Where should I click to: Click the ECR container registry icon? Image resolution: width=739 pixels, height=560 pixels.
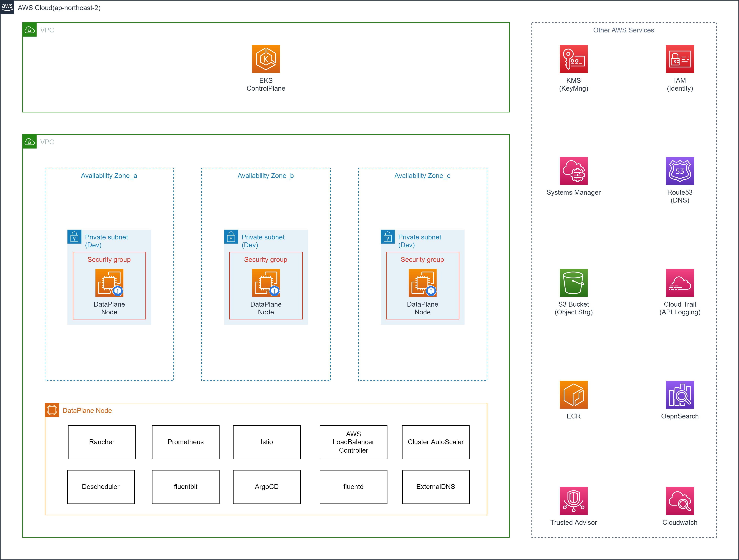[574, 395]
